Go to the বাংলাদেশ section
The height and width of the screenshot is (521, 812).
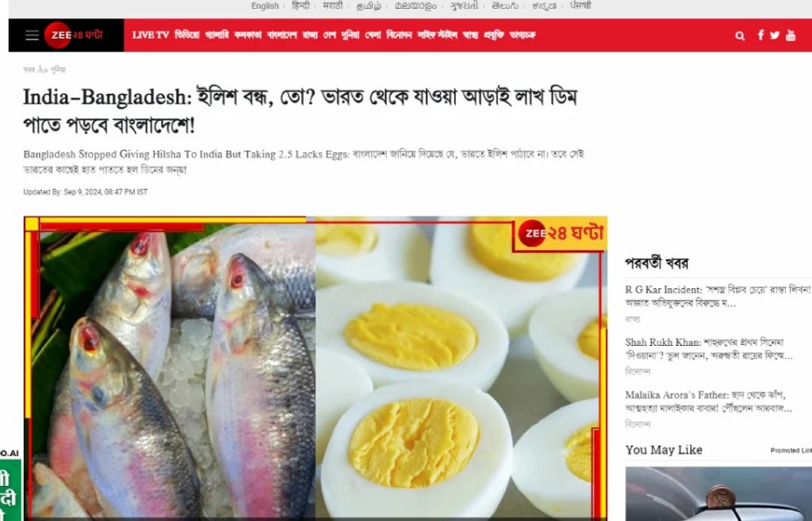click(282, 35)
